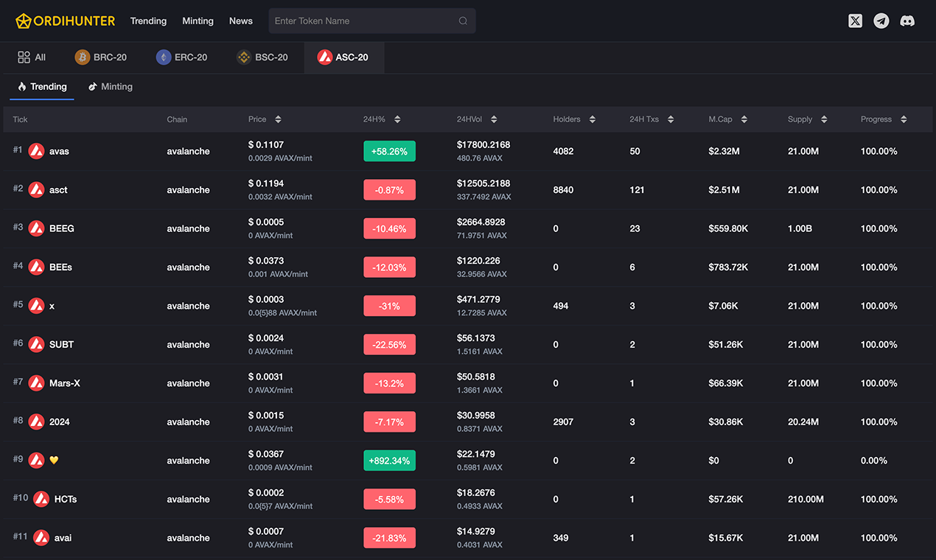Open the Minting sub-tab

(111, 87)
